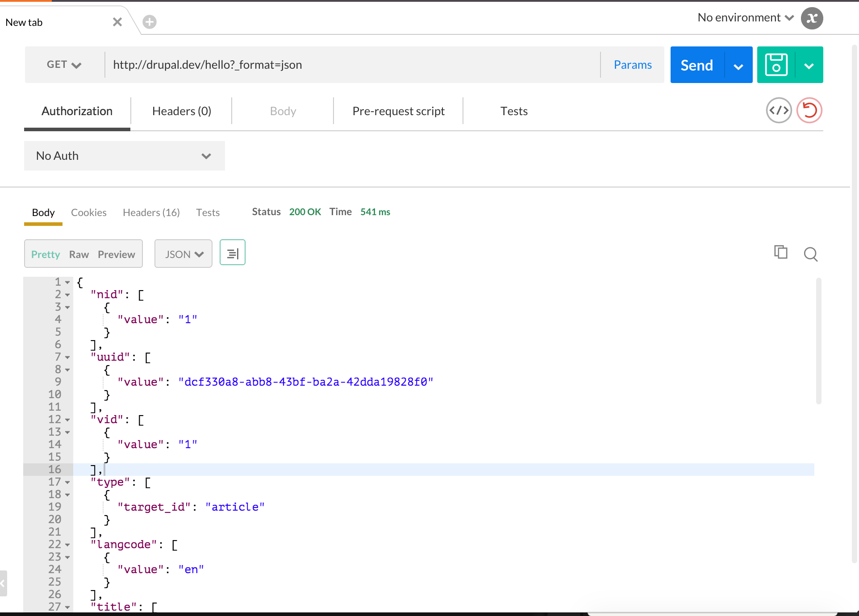The image size is (859, 616).
Task: Click the 200 OK status text
Action: tap(305, 212)
